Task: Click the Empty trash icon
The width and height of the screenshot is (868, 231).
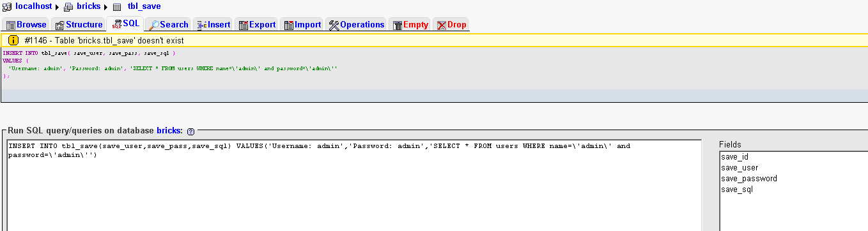Action: point(398,25)
